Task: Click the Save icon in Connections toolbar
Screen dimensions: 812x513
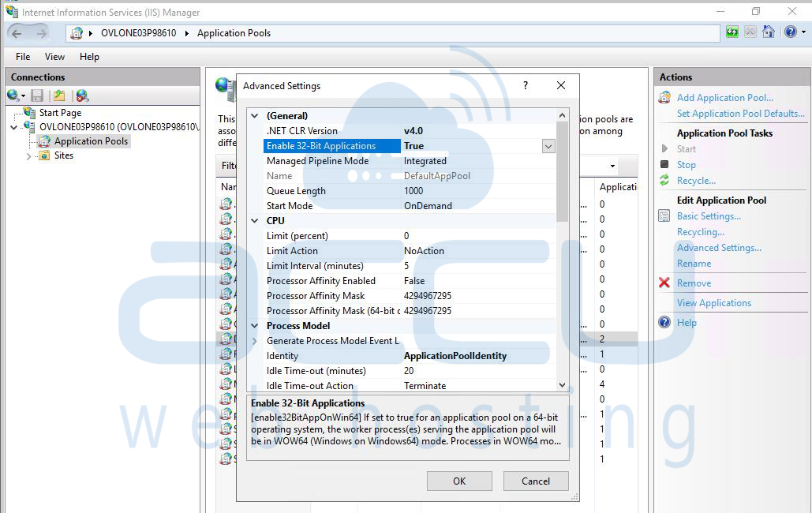Action: pyautogui.click(x=37, y=95)
